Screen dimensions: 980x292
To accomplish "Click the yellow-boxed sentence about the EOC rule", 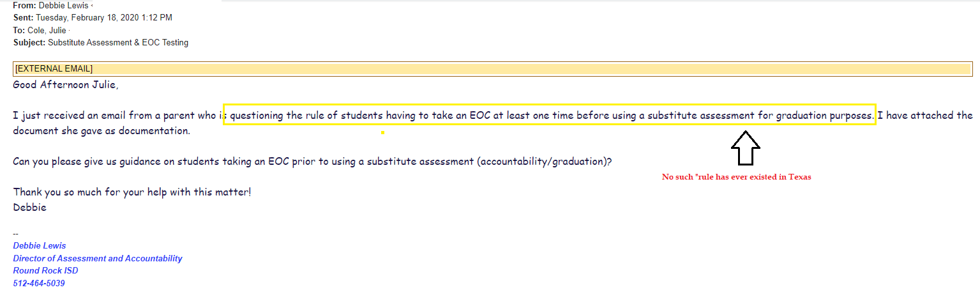I will [549, 115].
